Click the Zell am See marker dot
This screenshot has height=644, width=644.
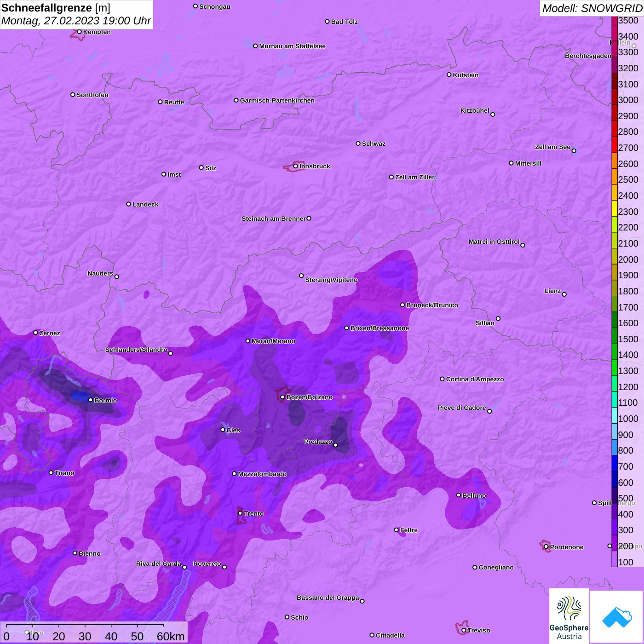(574, 151)
